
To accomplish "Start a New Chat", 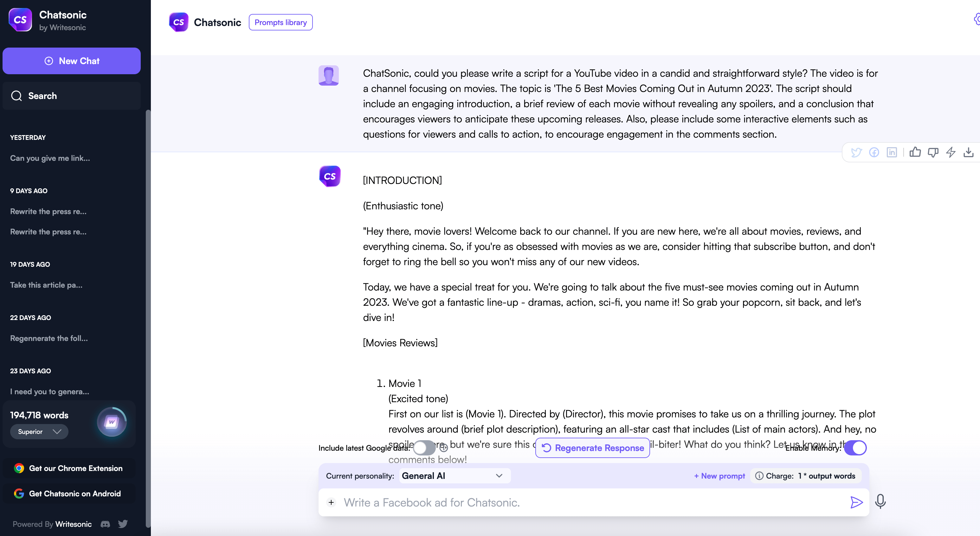I will tap(72, 61).
